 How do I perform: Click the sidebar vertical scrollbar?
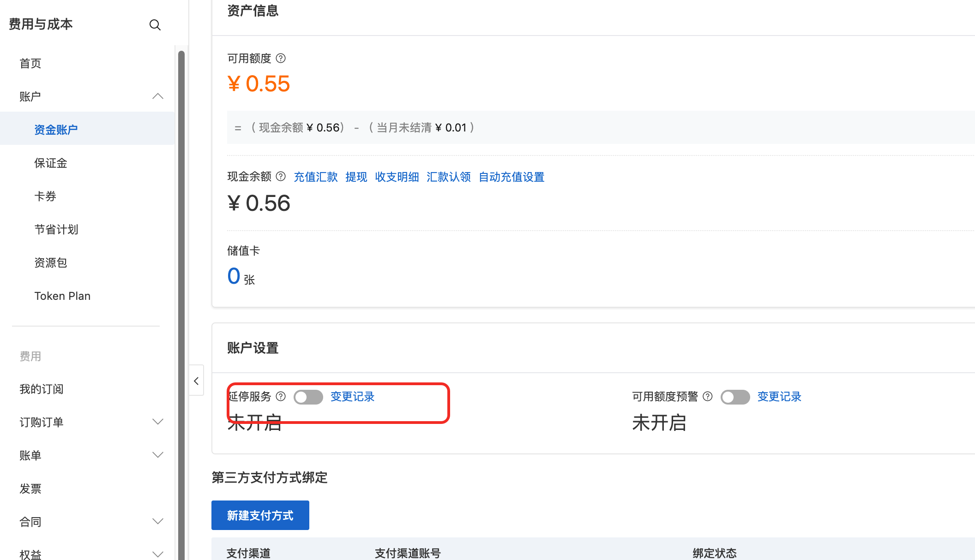coord(181,304)
